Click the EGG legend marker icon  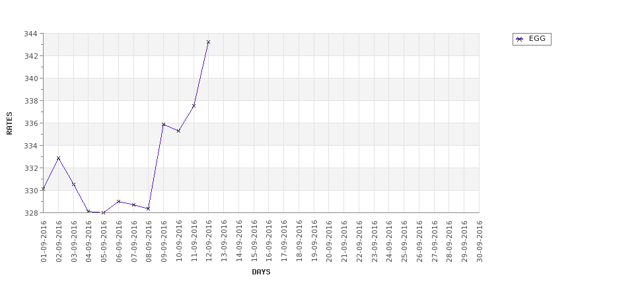[x=520, y=39]
